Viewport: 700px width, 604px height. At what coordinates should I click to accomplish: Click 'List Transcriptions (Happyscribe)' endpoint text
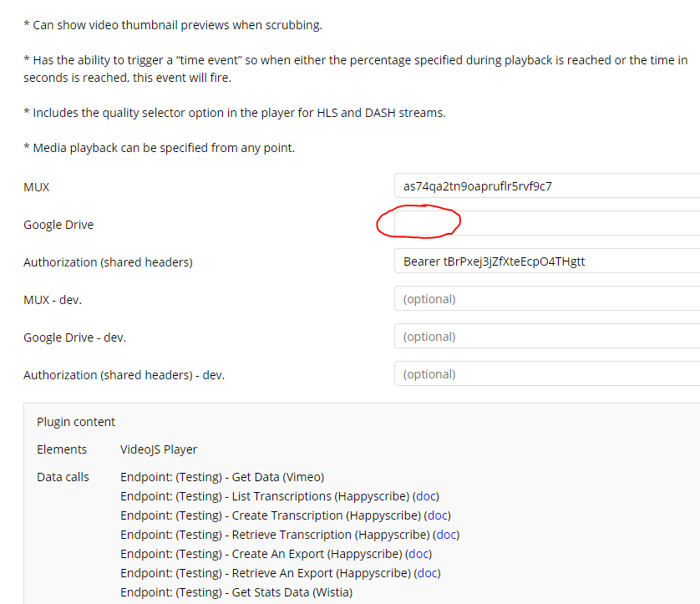(x=321, y=496)
